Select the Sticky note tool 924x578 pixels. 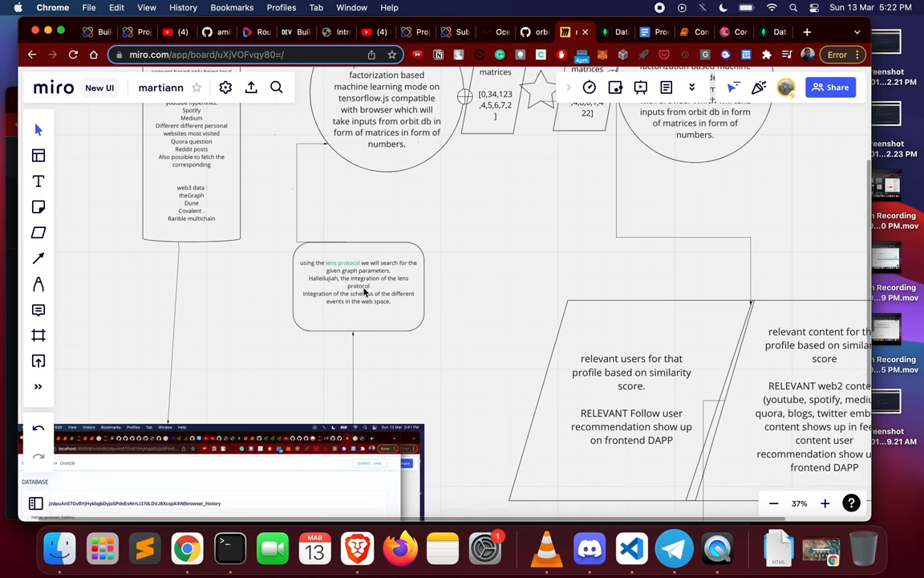[38, 207]
